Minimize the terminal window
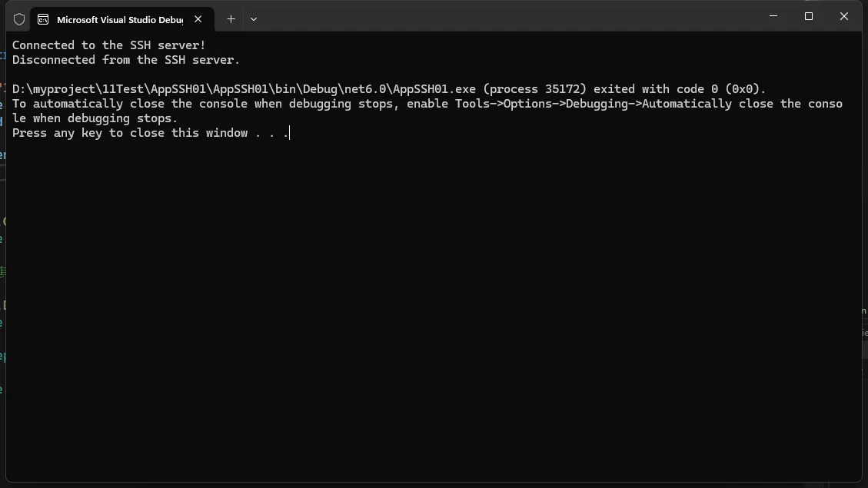 pyautogui.click(x=773, y=16)
